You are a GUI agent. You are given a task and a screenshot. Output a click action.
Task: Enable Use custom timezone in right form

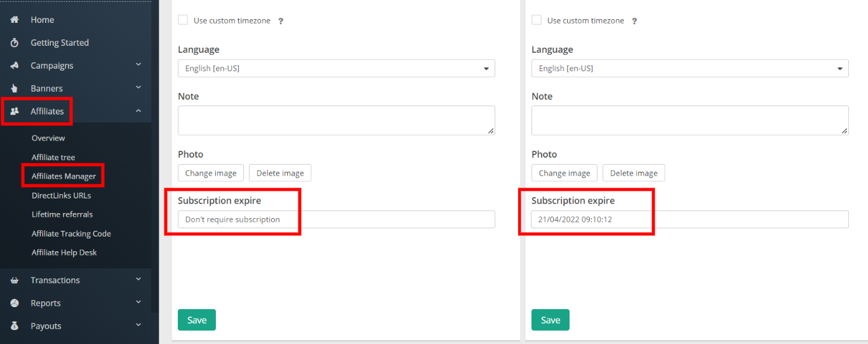click(x=537, y=20)
